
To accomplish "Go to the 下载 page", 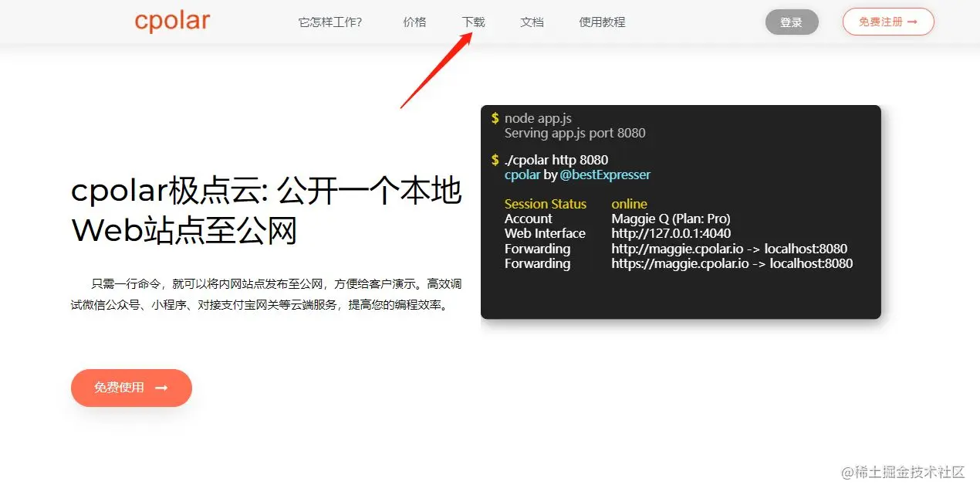I will click(474, 22).
